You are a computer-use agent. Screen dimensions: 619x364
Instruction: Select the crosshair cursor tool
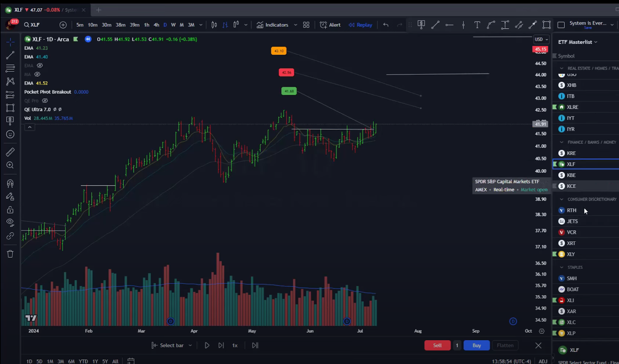click(x=10, y=42)
